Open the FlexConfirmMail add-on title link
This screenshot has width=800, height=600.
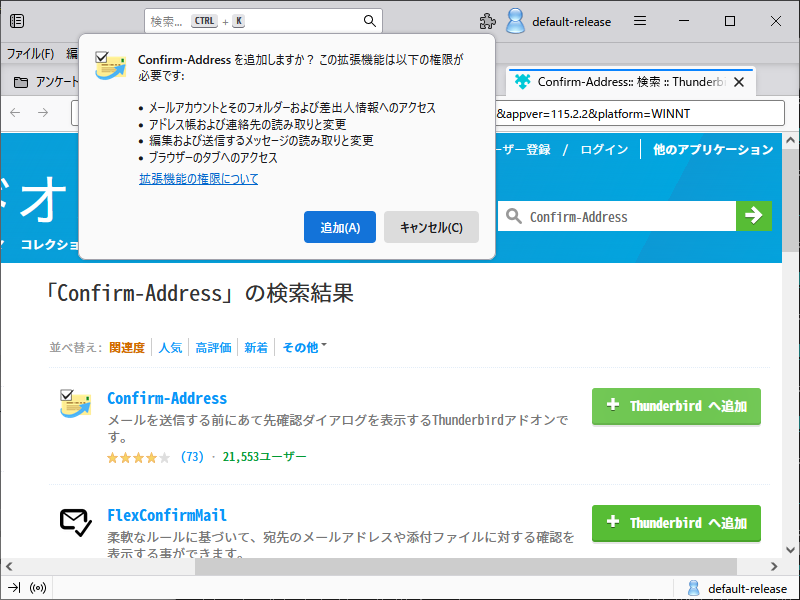point(167,515)
